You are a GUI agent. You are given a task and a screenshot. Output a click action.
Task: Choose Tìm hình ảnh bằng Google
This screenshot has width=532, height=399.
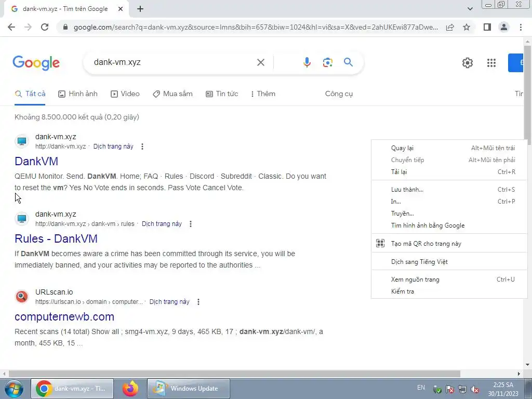[x=449, y=225]
